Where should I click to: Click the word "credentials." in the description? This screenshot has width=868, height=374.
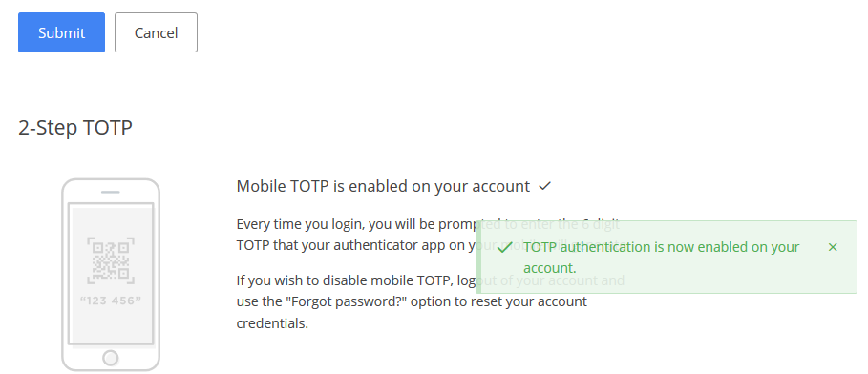click(x=272, y=323)
